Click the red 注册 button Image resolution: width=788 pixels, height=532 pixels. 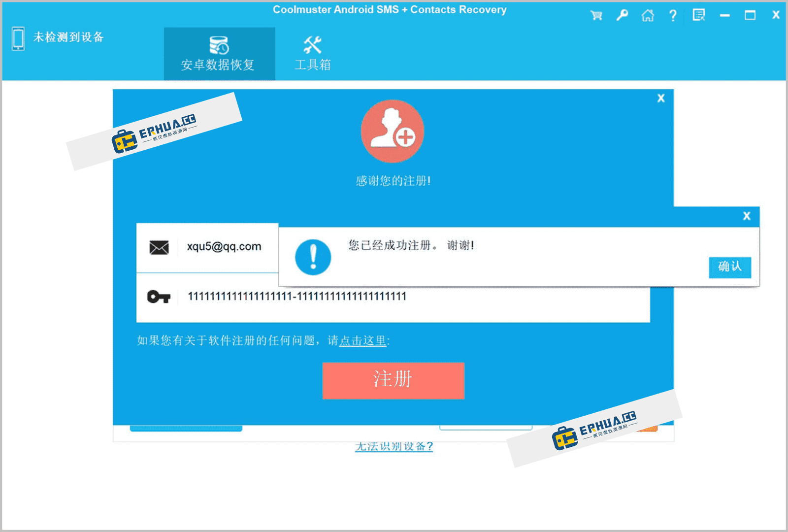393,380
